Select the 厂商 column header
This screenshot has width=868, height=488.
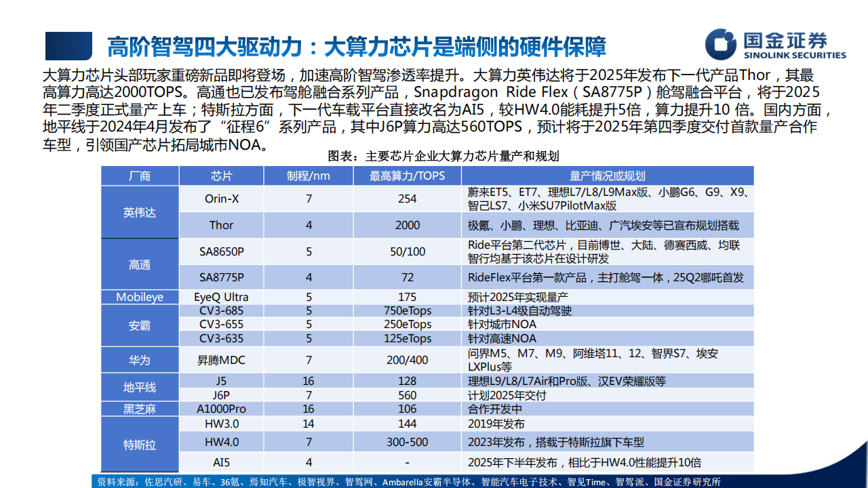(140, 176)
